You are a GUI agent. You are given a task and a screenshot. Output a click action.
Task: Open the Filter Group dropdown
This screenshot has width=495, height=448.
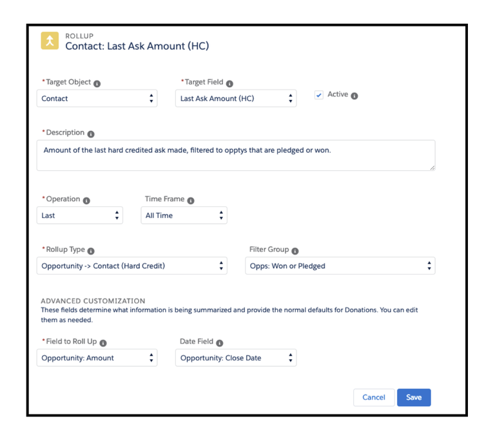(x=340, y=266)
